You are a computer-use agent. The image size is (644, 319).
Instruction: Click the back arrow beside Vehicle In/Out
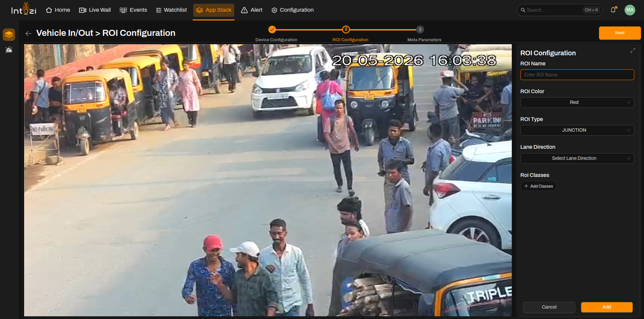29,33
